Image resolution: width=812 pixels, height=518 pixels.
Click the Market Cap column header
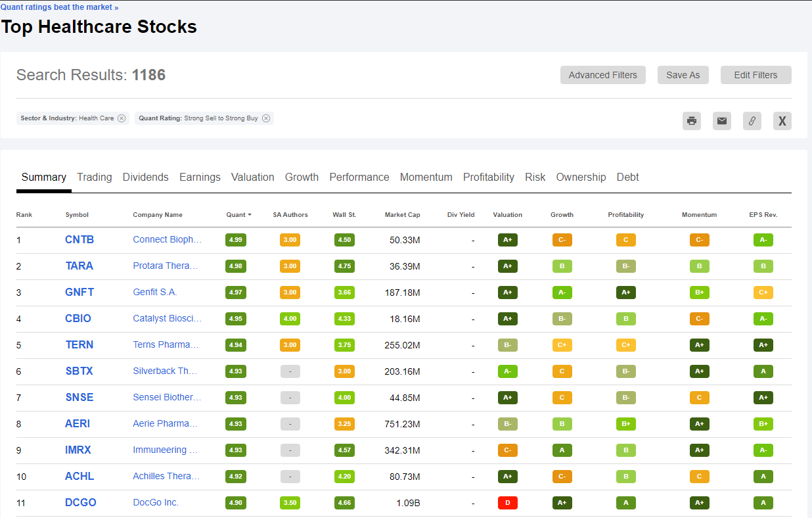click(x=403, y=215)
